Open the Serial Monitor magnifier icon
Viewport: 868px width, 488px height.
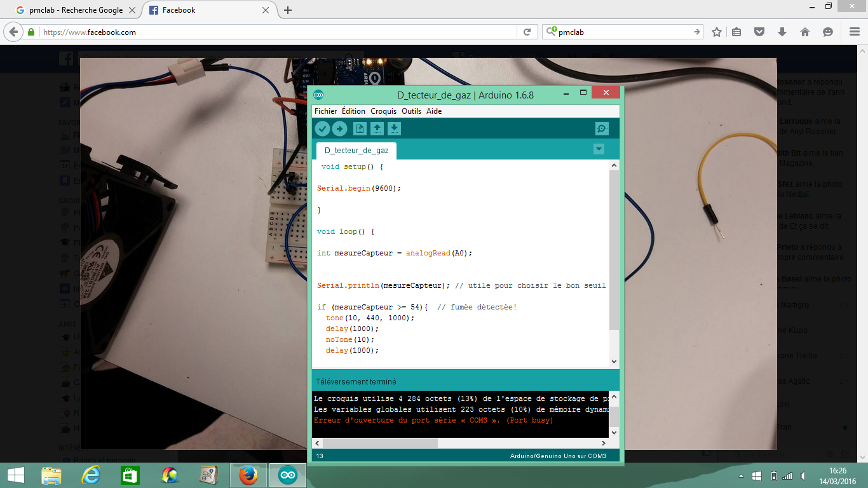pyautogui.click(x=602, y=129)
